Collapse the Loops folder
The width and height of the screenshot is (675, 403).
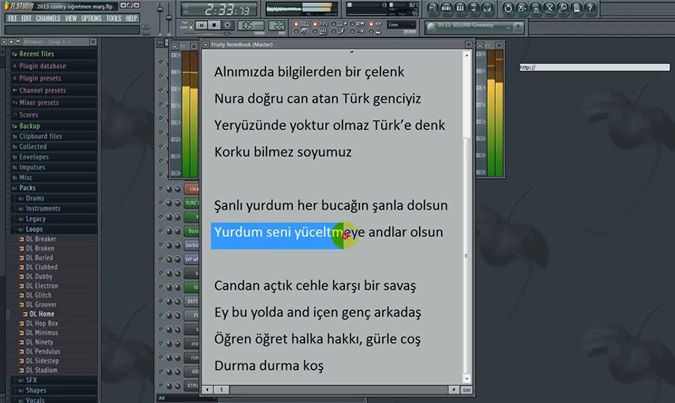coord(56,229)
